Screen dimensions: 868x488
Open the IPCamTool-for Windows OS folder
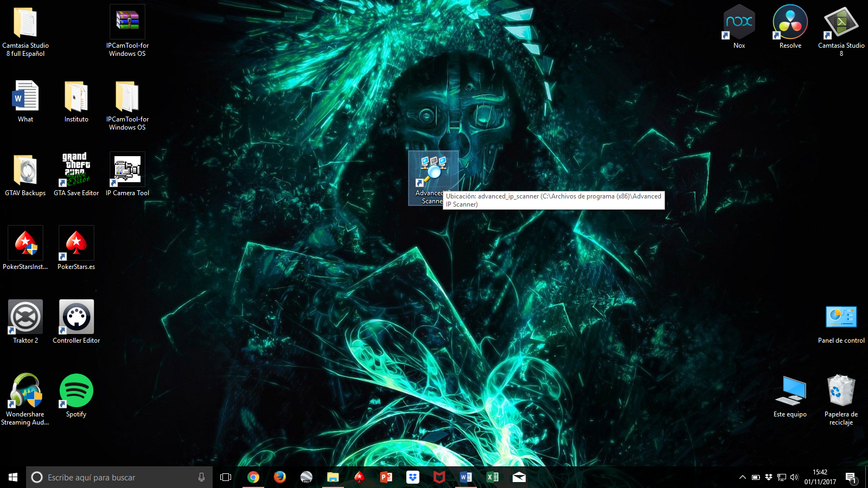tap(127, 105)
